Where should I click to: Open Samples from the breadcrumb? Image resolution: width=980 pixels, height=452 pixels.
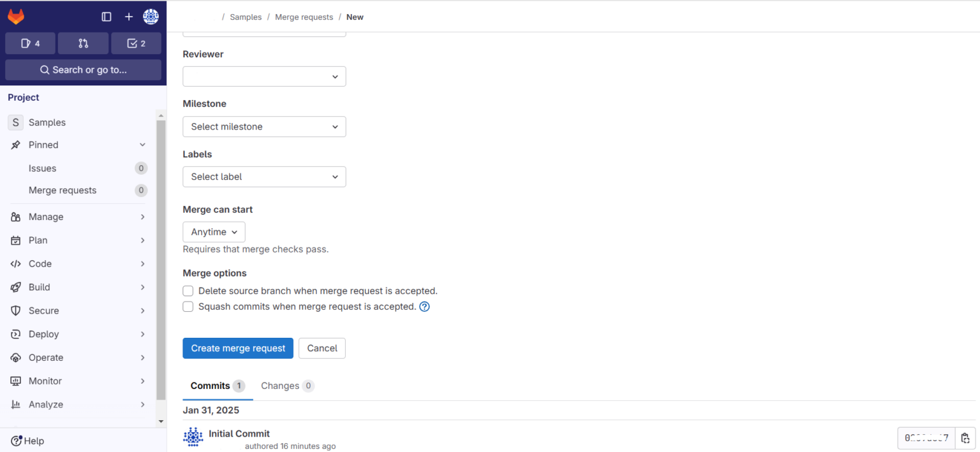click(245, 17)
